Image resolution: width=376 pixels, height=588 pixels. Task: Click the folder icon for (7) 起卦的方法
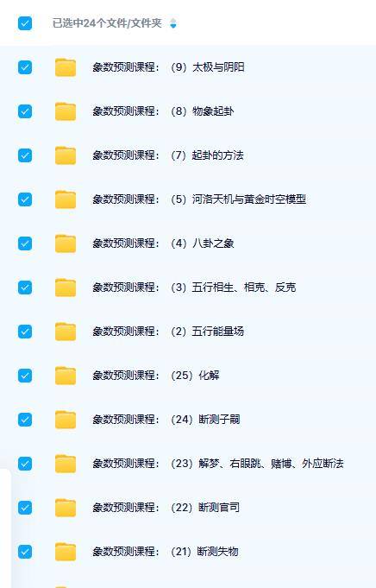click(66, 155)
